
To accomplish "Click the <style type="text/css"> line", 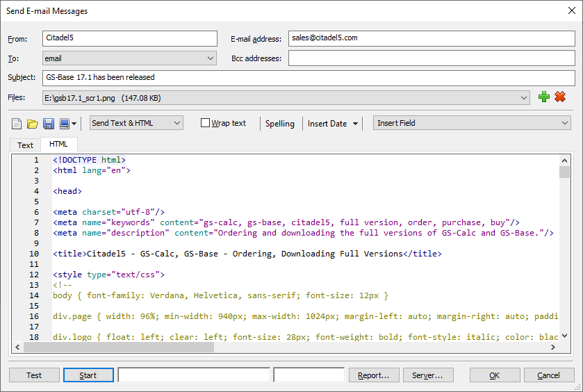I will (108, 275).
